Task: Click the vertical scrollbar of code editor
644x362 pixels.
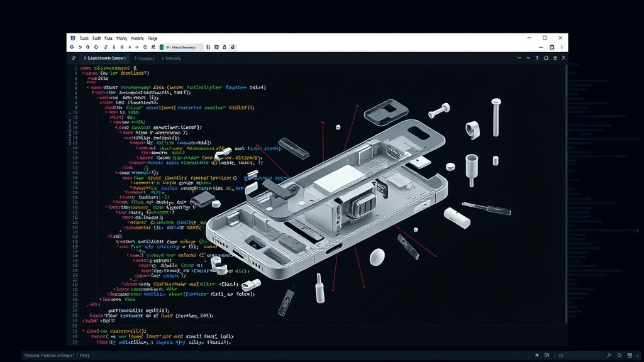Action: click(567, 193)
